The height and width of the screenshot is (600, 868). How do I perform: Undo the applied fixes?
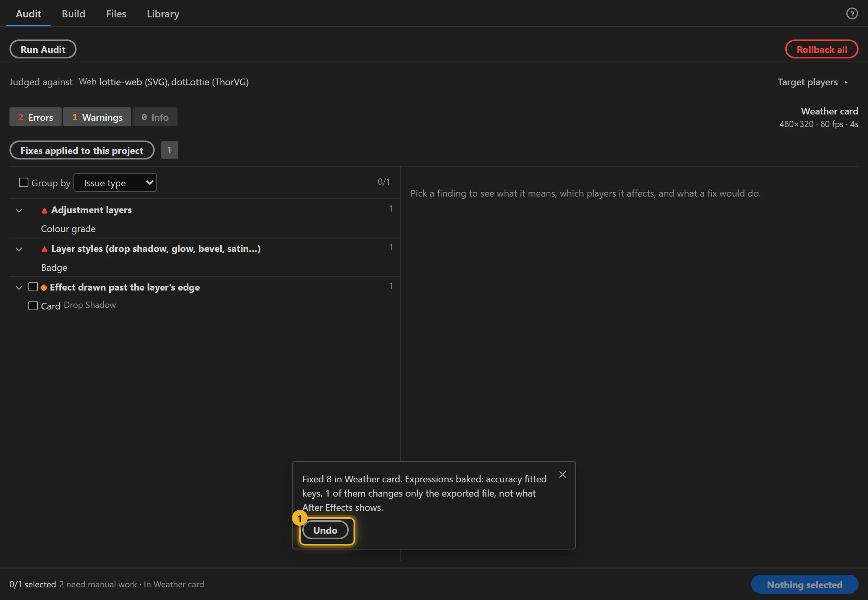[x=325, y=530]
